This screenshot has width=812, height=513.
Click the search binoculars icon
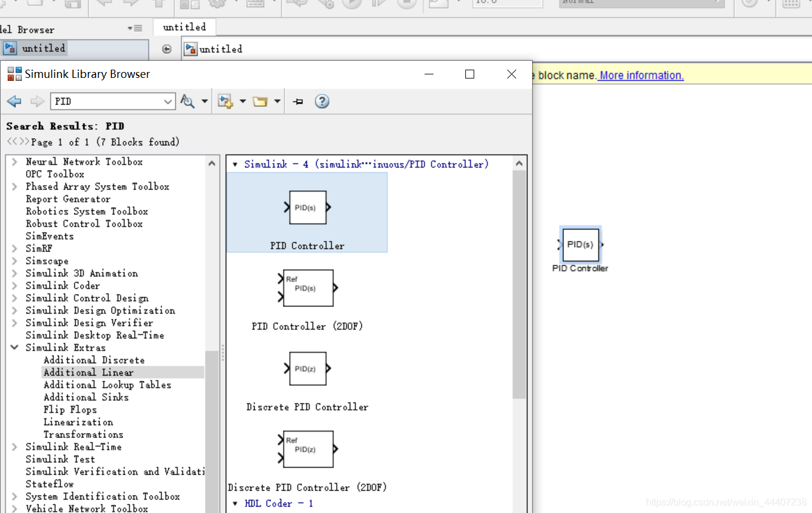point(187,102)
